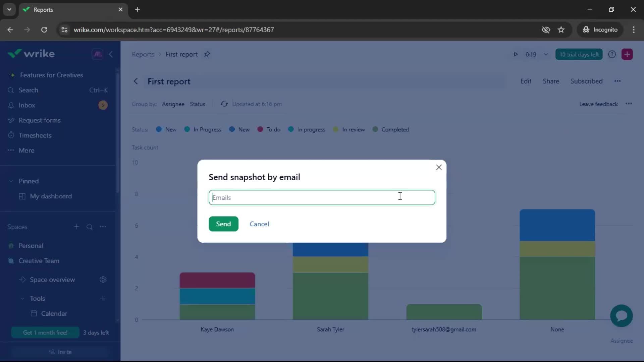This screenshot has width=644, height=362.
Task: Bookmark this page with the star
Action: point(561,29)
